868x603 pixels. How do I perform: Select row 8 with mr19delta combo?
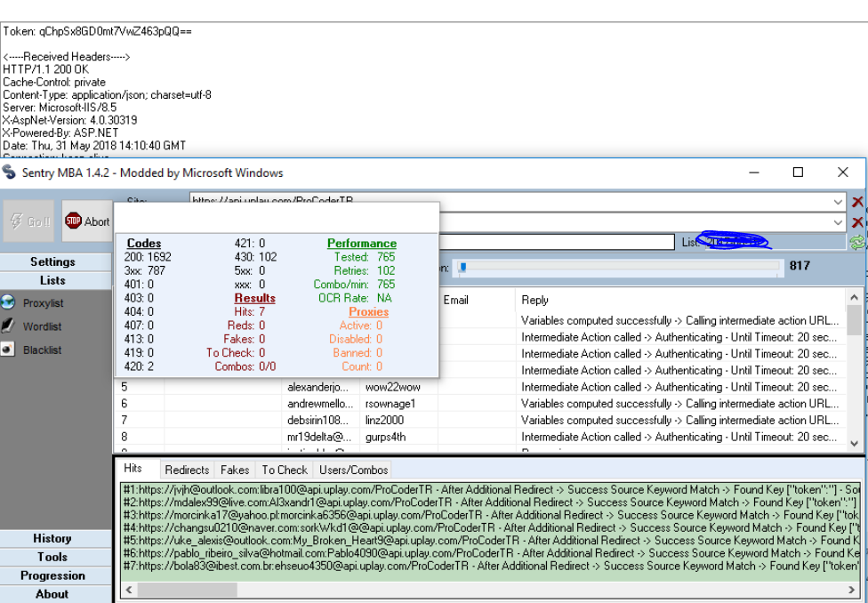[x=480, y=437]
